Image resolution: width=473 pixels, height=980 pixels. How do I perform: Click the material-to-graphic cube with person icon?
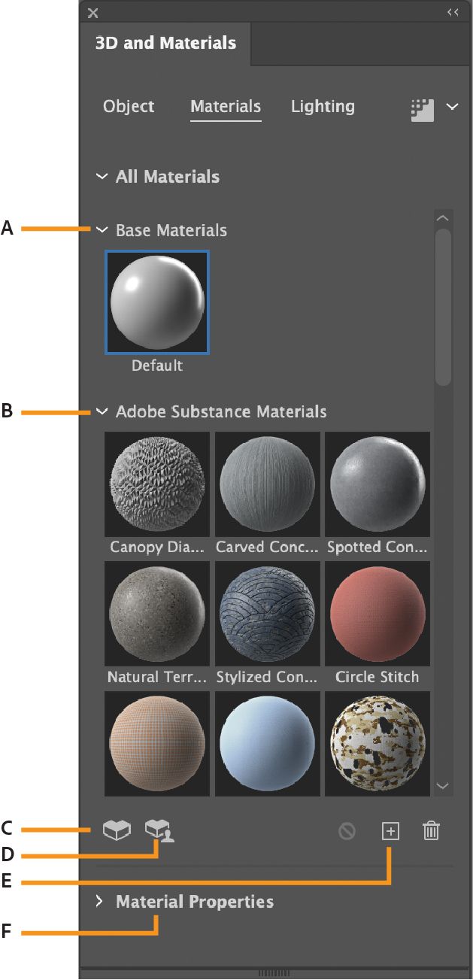159,830
